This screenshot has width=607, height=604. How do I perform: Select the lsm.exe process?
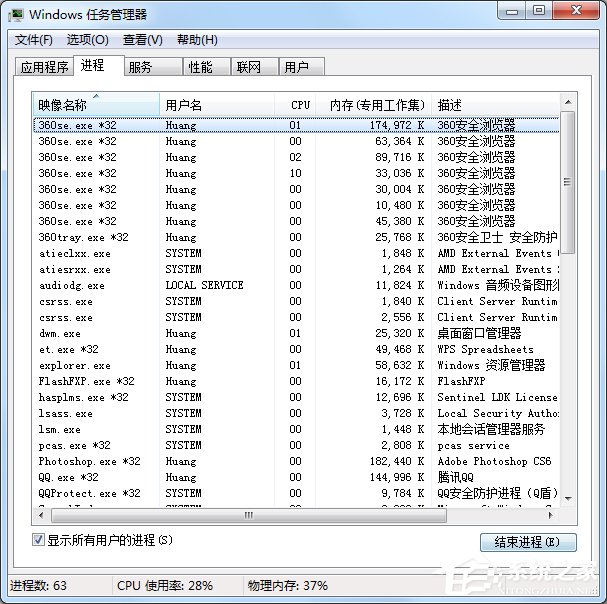coord(296,429)
